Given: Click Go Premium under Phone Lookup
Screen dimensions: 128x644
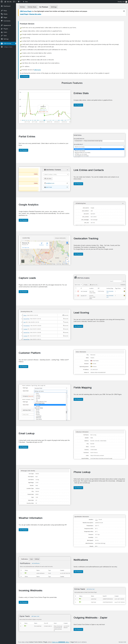Looking at the screenshot, I should 78,488.
